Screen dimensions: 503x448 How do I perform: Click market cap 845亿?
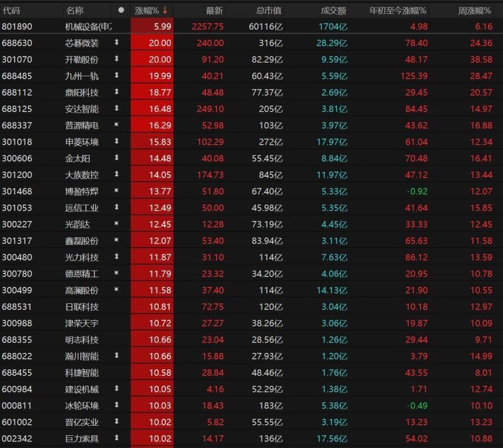pos(271,175)
